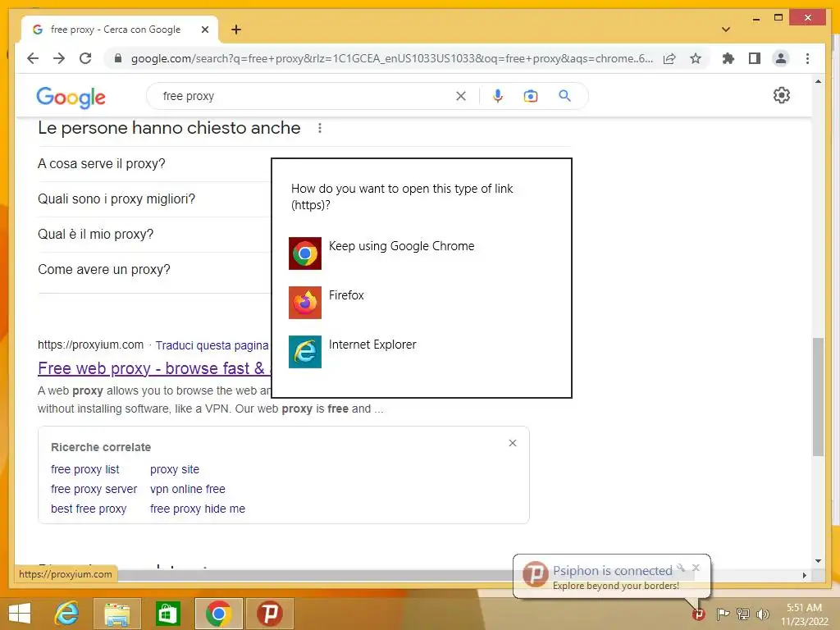Close the 'Ricerche correlate' box
This screenshot has height=630, width=840.
[513, 443]
